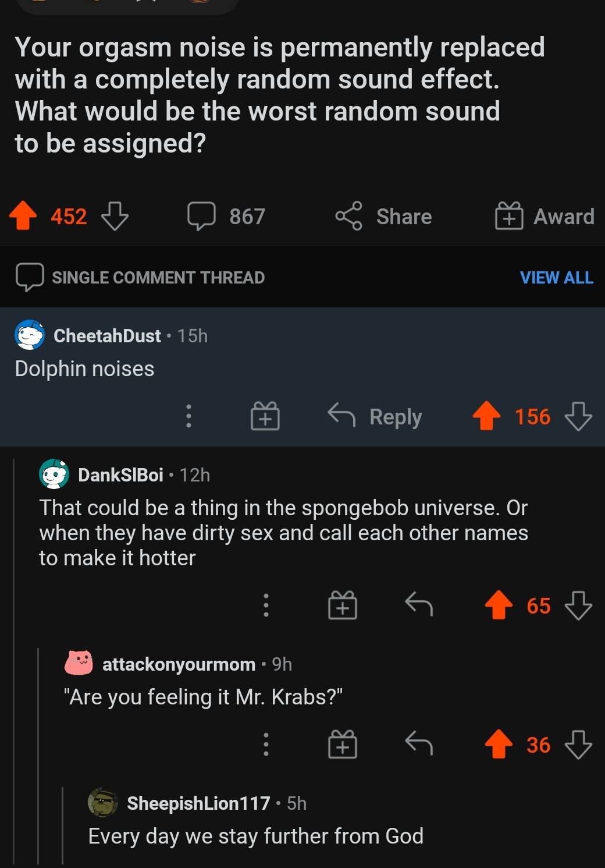Upvote the post with 452 points
Viewport: 605px width, 868px height.
(23, 216)
